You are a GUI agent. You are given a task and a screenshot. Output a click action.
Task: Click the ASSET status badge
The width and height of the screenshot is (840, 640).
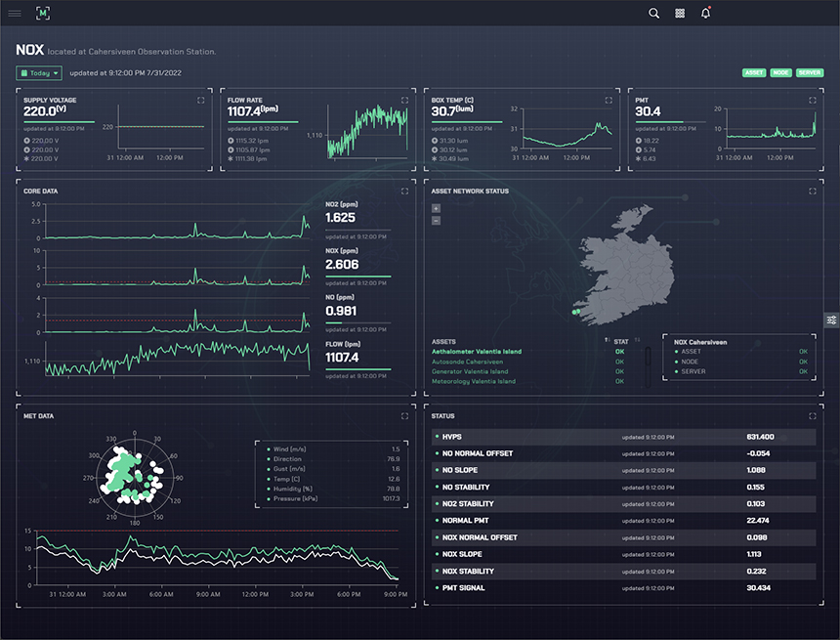pyautogui.click(x=754, y=72)
